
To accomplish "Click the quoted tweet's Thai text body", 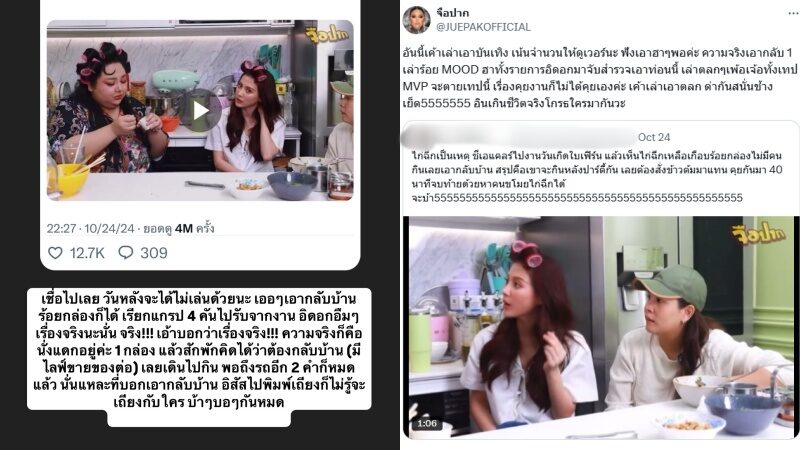I will (x=597, y=176).
